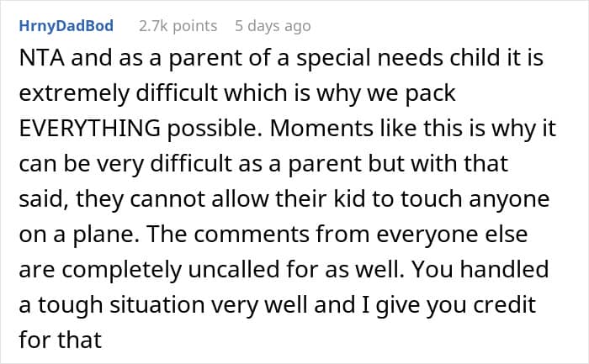Click the phrase comments from everyone else

(361, 235)
